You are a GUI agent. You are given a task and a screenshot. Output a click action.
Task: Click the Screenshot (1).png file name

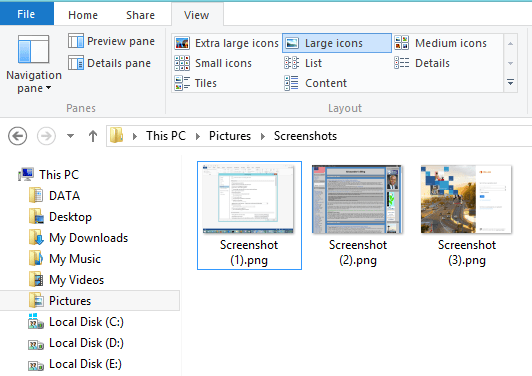[x=249, y=252]
